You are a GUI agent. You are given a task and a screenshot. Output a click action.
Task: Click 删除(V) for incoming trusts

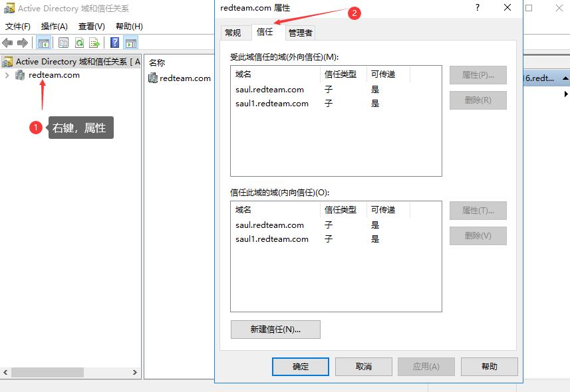pyautogui.click(x=478, y=236)
